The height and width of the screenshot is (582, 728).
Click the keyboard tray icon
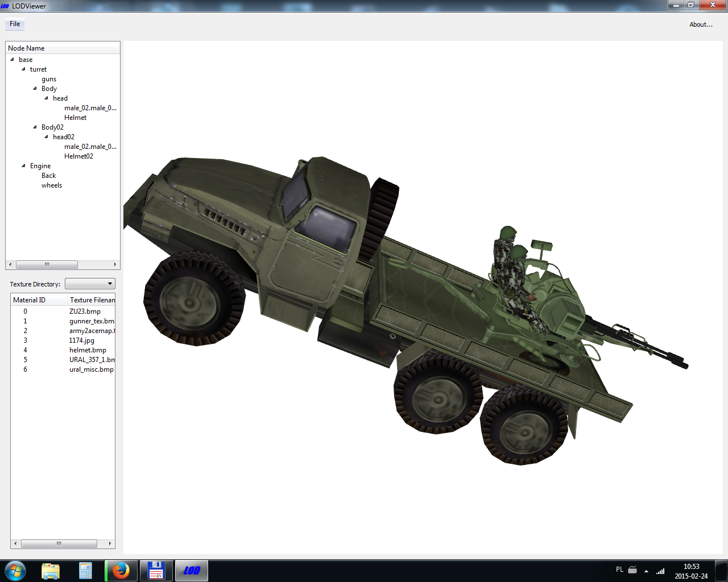632,570
